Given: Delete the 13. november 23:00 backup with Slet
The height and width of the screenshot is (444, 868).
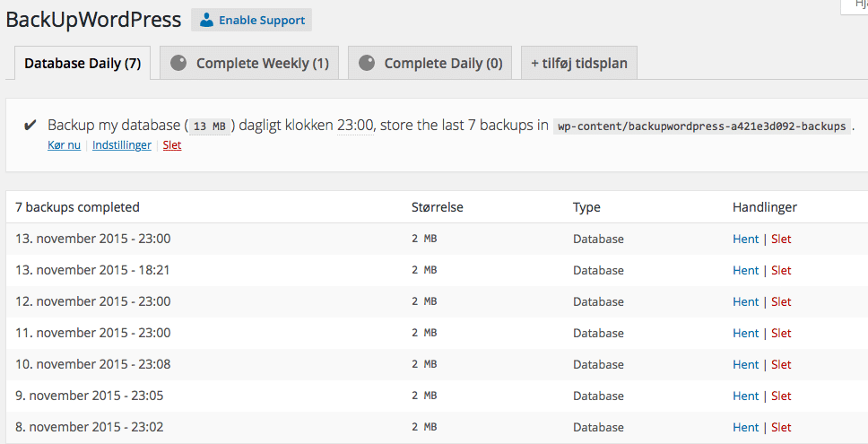Looking at the screenshot, I should (x=781, y=239).
